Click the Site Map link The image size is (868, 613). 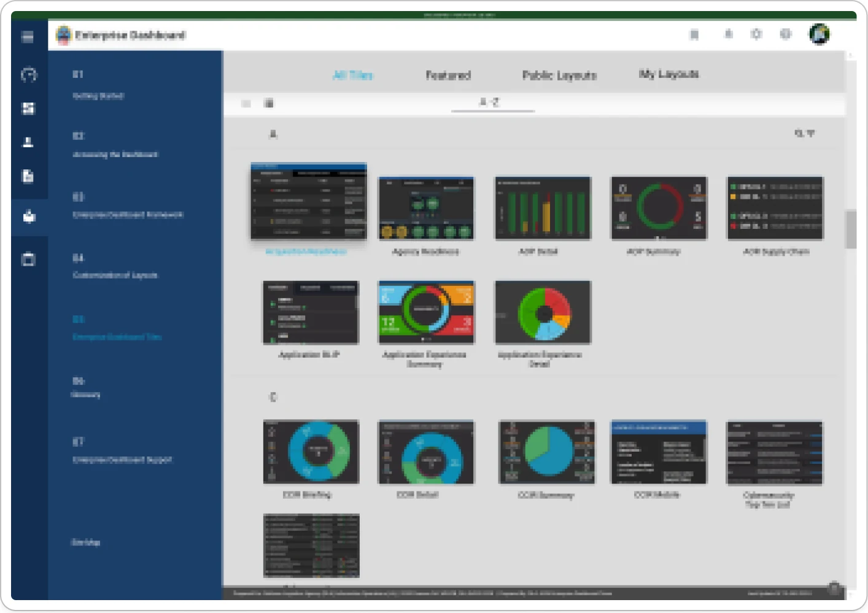[x=85, y=542]
